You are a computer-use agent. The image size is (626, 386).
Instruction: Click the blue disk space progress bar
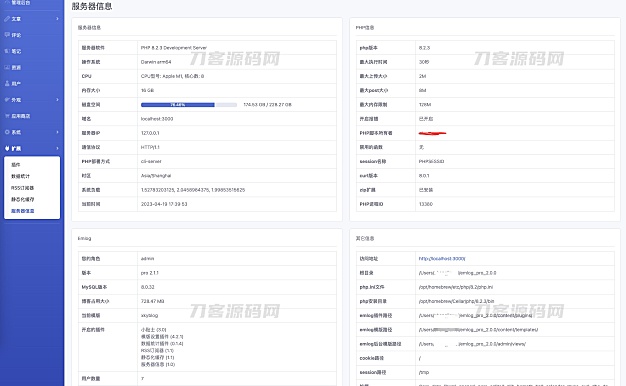[x=178, y=105]
